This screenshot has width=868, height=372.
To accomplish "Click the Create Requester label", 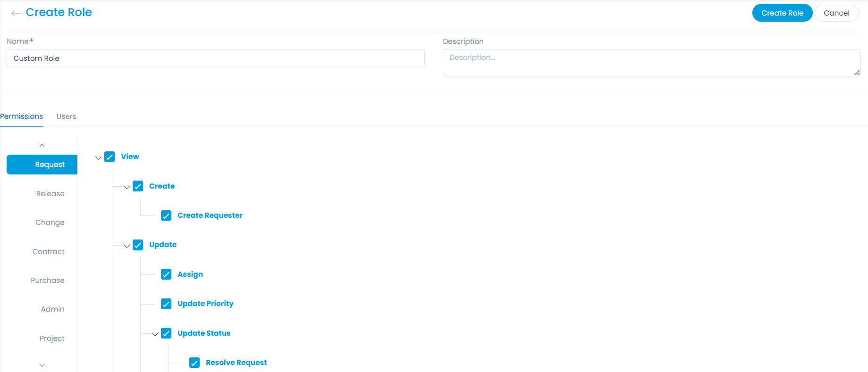I will pos(210,215).
